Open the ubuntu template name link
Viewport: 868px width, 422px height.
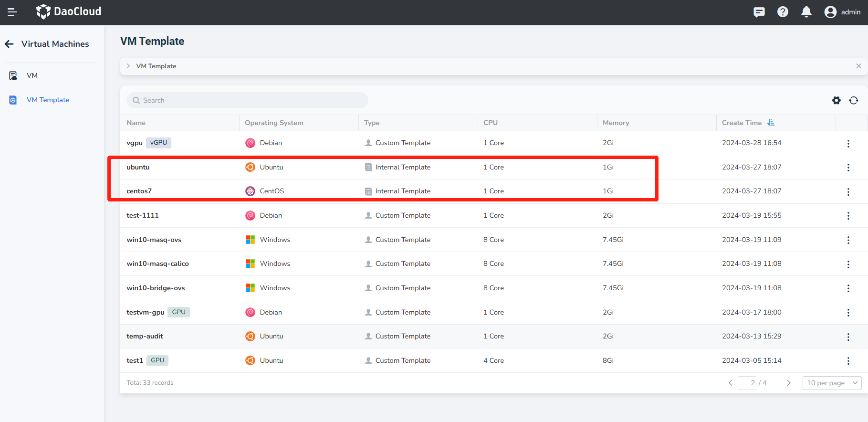click(138, 167)
